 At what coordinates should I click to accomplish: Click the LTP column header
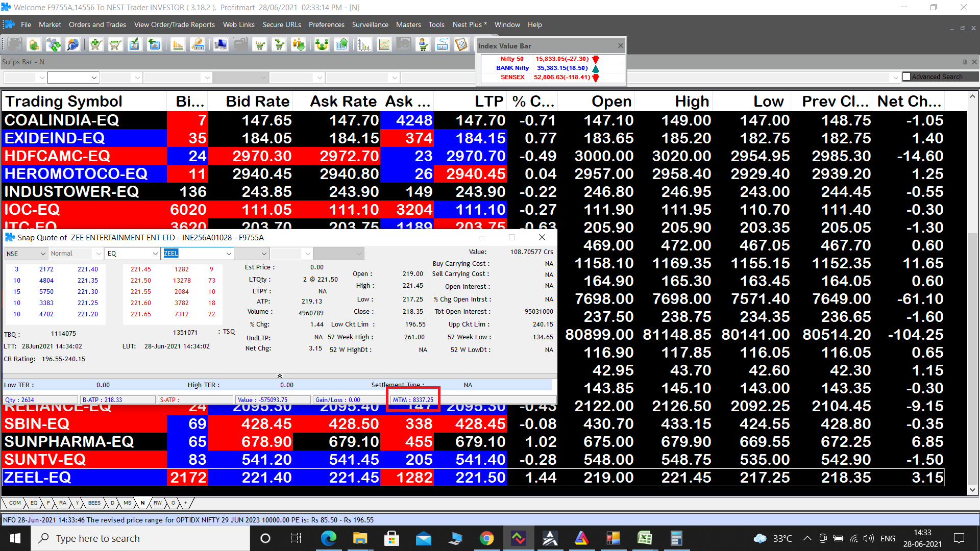pos(470,102)
